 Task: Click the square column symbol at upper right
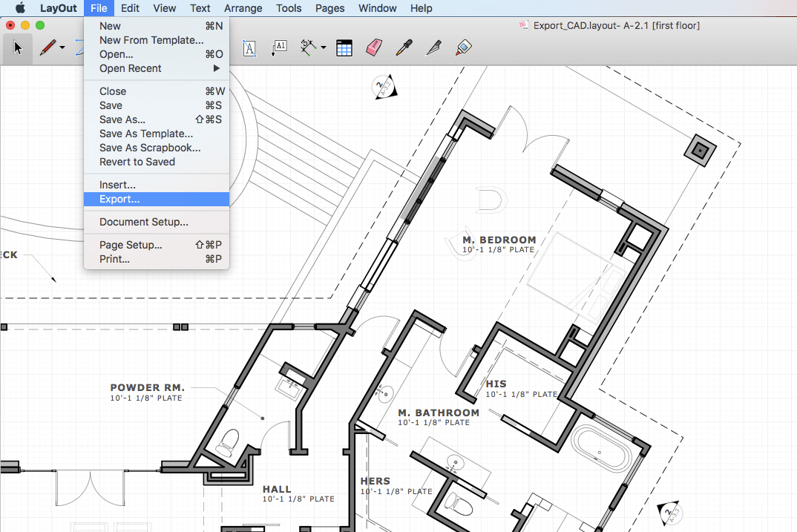pos(700,151)
